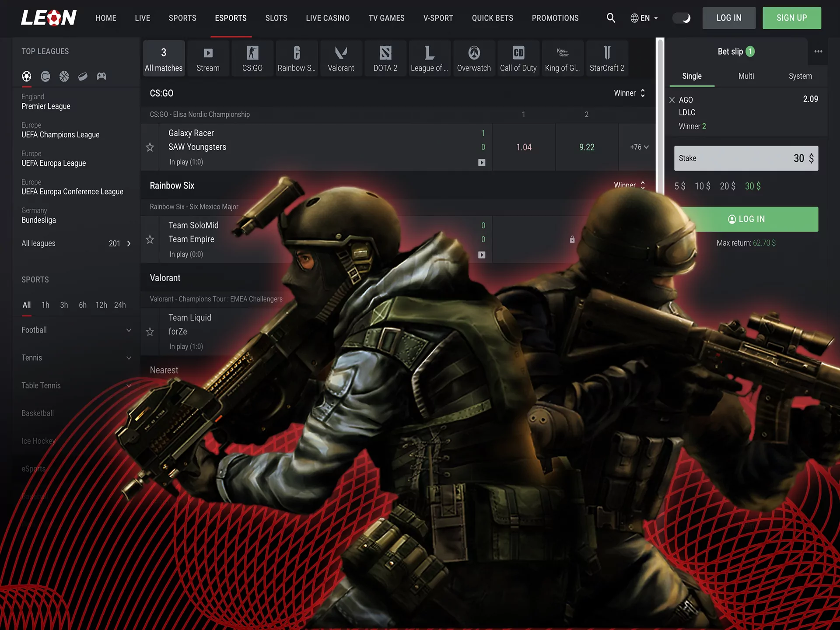Filter matches by CS:GO

[x=252, y=58]
